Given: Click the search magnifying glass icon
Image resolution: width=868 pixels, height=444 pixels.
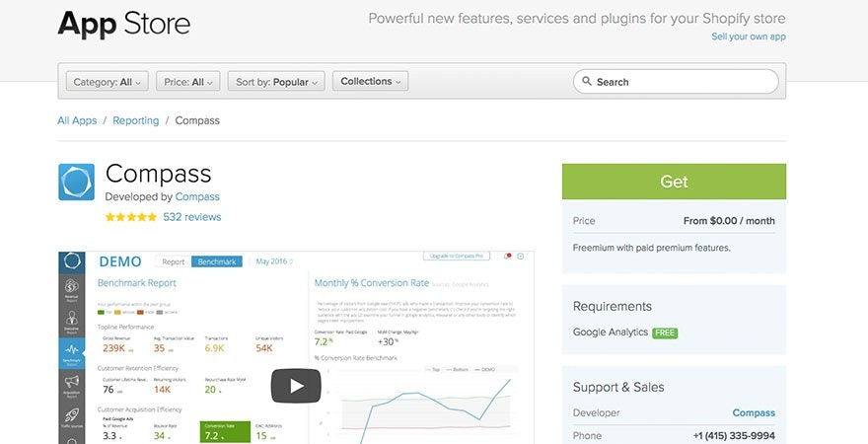Looking at the screenshot, I should click(x=587, y=82).
